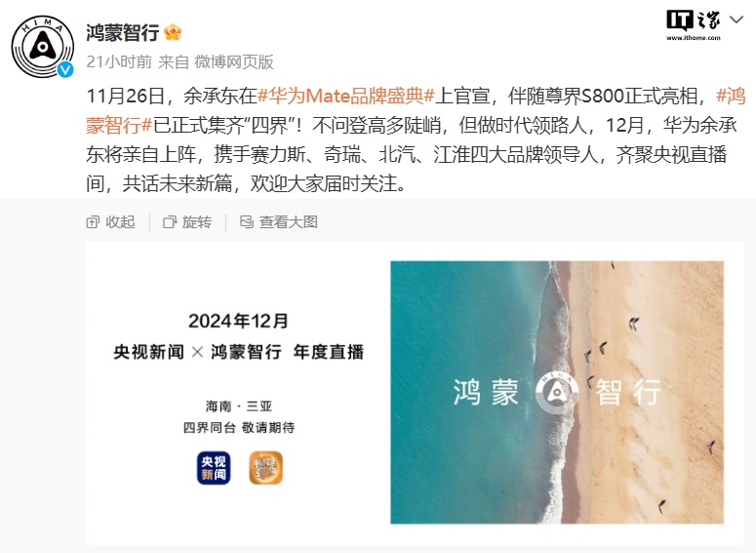Click the crown membership icon beside username
756x553 pixels.
173,32
